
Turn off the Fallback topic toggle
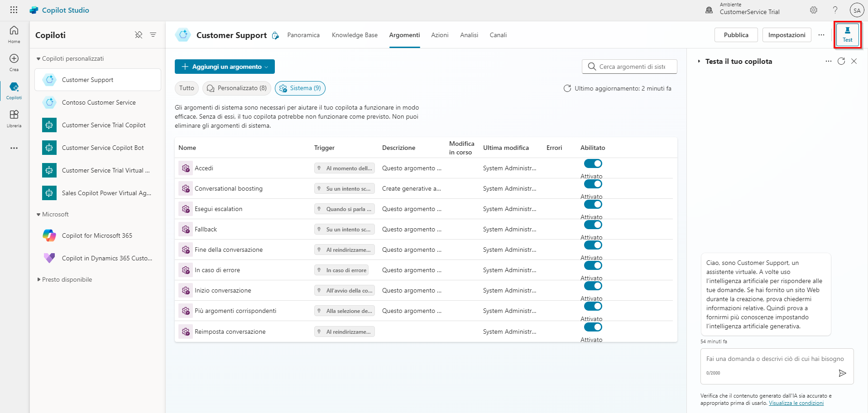tap(593, 225)
